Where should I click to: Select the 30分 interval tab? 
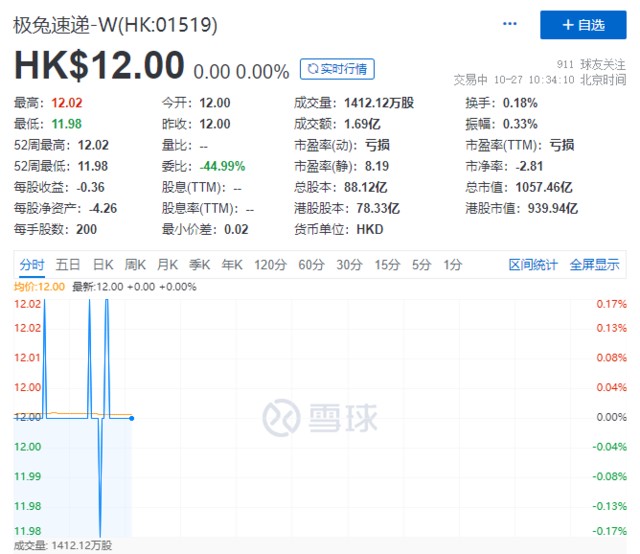point(349,265)
